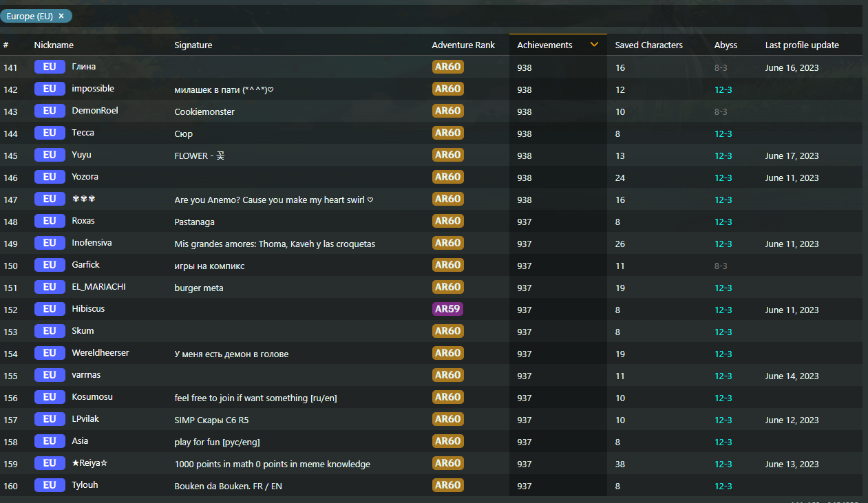The height and width of the screenshot is (503, 868).
Task: Click the EU region badge beside Tylouh
Action: [49, 485]
